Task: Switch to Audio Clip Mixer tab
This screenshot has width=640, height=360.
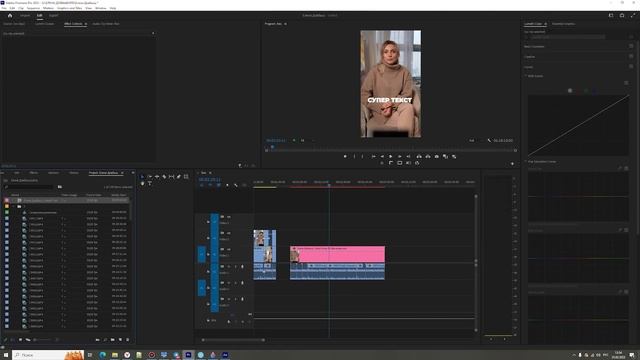Action: 106,24
